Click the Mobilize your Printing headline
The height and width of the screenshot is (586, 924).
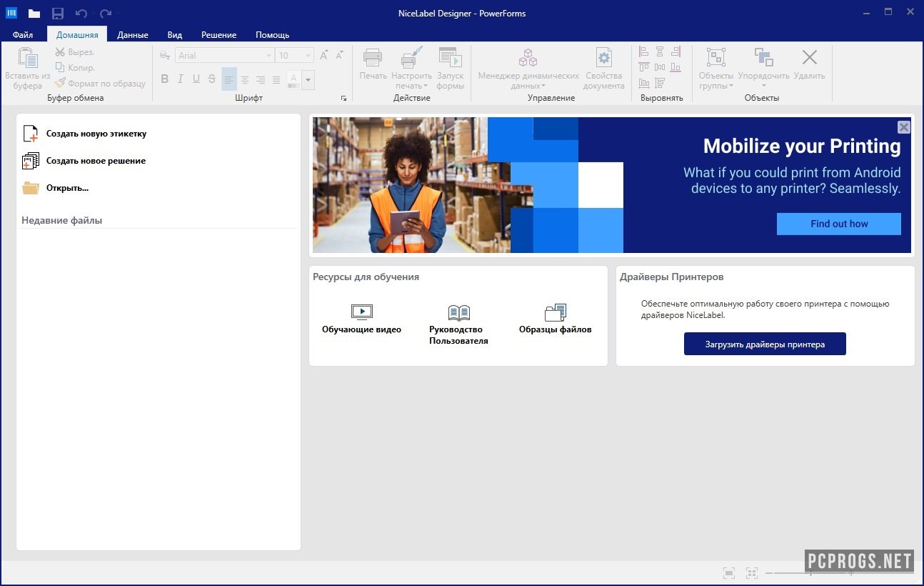coord(802,146)
